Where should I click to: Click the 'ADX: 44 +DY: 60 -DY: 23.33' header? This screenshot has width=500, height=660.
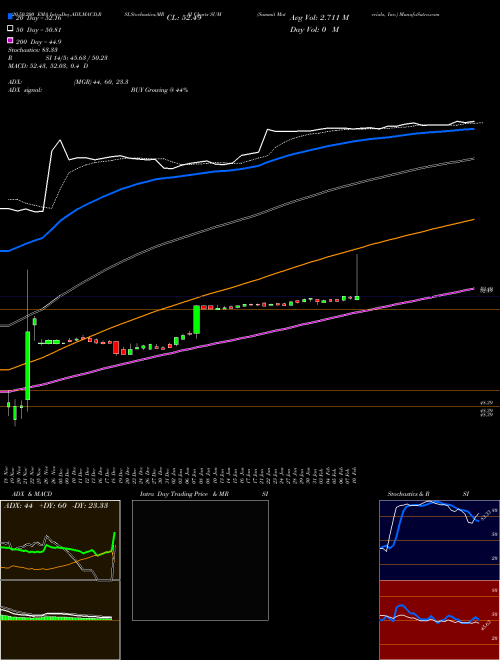tap(56, 506)
